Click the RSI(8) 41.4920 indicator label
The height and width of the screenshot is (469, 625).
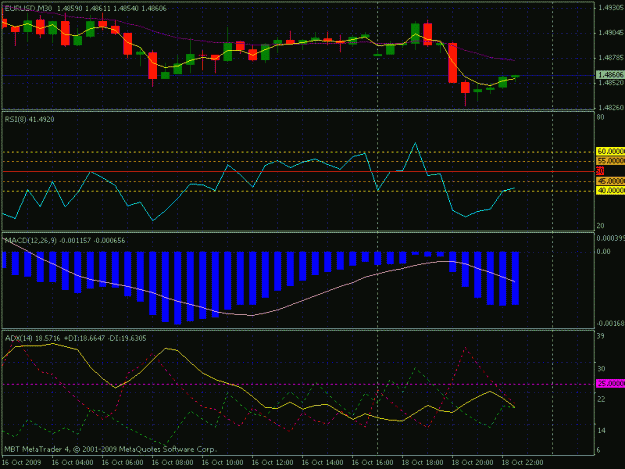coord(29,120)
